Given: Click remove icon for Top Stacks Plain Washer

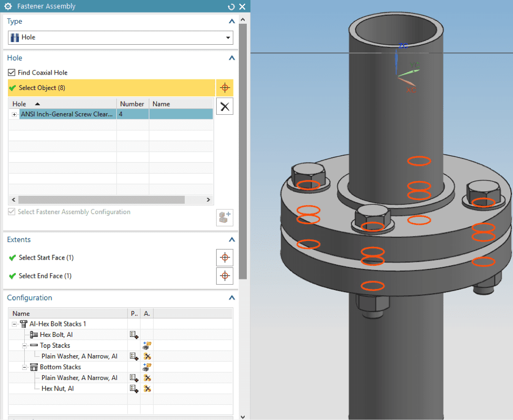Looking at the screenshot, I should point(147,356).
